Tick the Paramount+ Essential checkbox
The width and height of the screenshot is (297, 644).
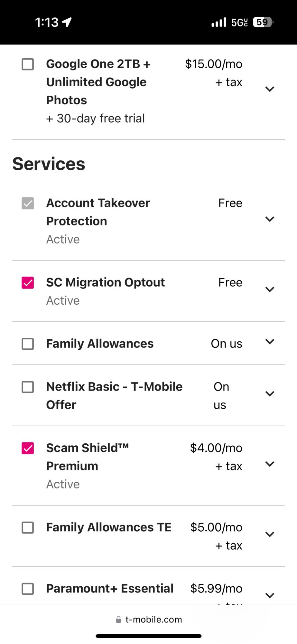pyautogui.click(x=28, y=589)
